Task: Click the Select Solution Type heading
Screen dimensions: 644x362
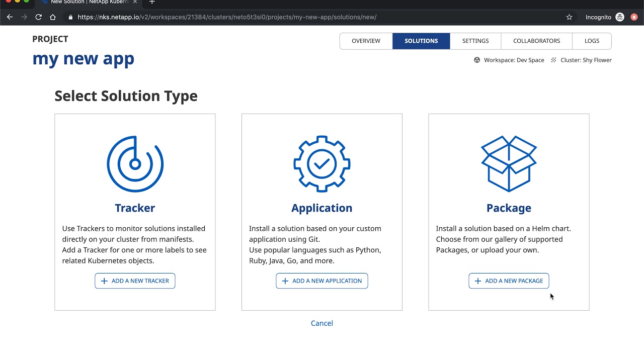Action: 126,96
